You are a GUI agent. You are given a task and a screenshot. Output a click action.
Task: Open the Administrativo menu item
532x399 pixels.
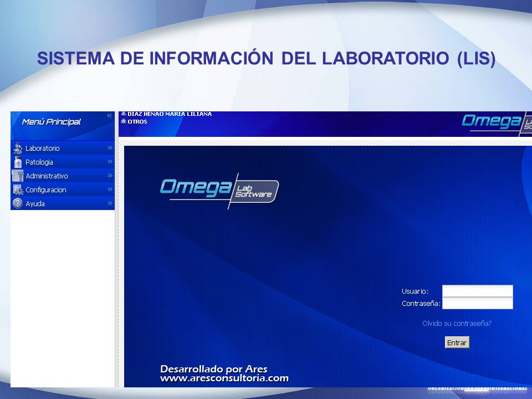[63, 176]
